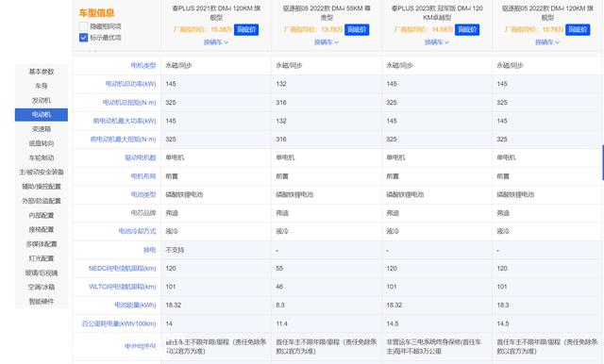Click 询底价 button for 驱逐舰05 120KM model
The width and height of the screenshot is (604, 364).
pyautogui.click(x=578, y=29)
